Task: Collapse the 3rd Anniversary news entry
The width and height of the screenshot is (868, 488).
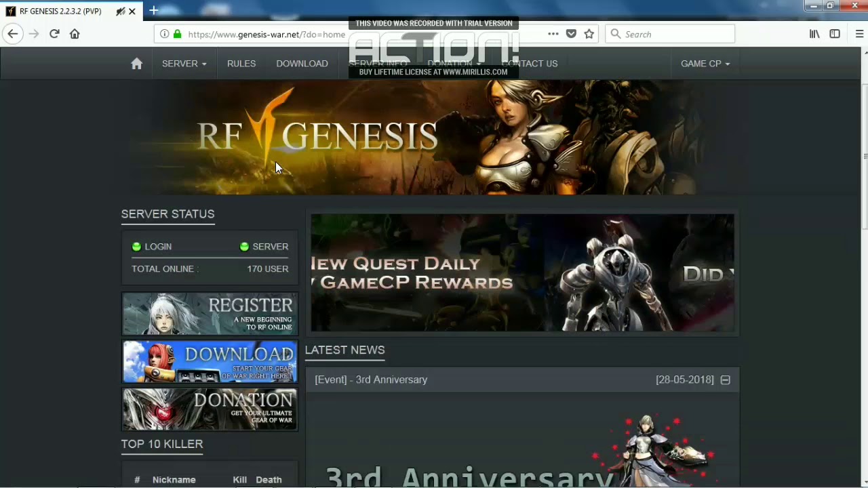Action: [725, 380]
